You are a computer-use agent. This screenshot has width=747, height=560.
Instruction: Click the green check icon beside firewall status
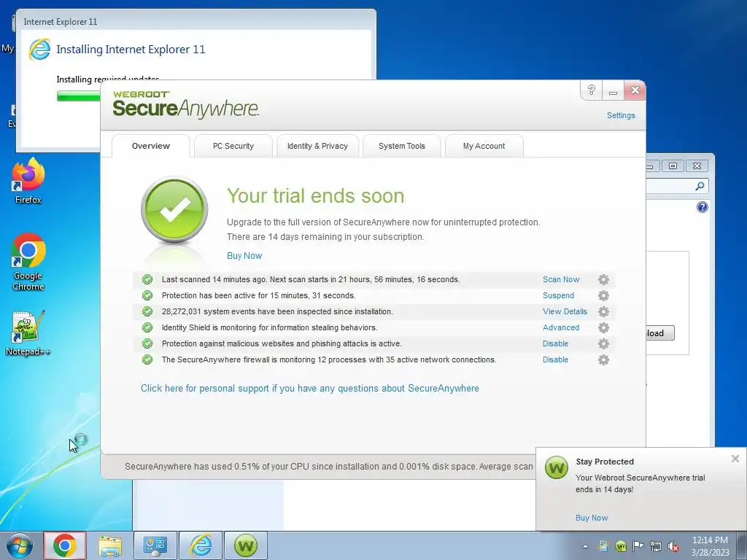[x=147, y=359]
